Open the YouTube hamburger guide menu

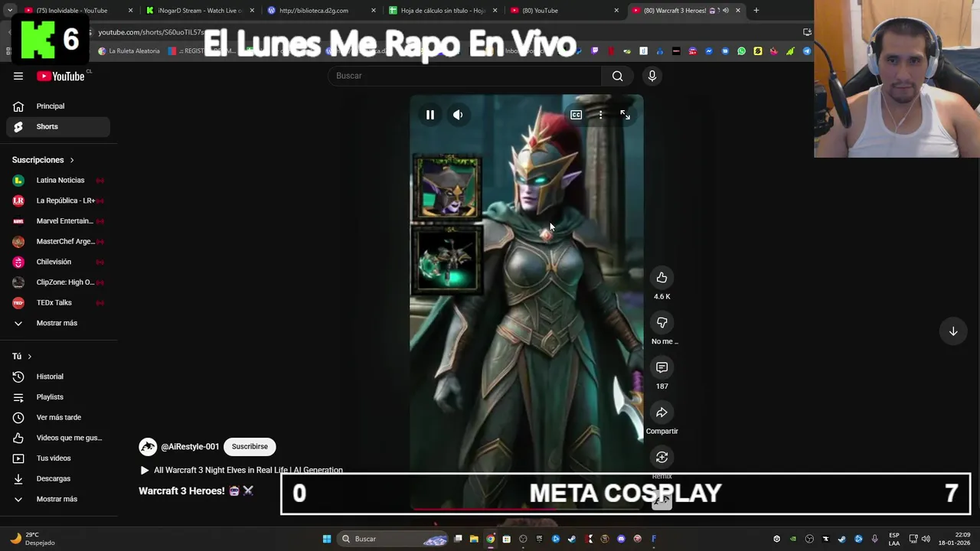click(x=18, y=76)
